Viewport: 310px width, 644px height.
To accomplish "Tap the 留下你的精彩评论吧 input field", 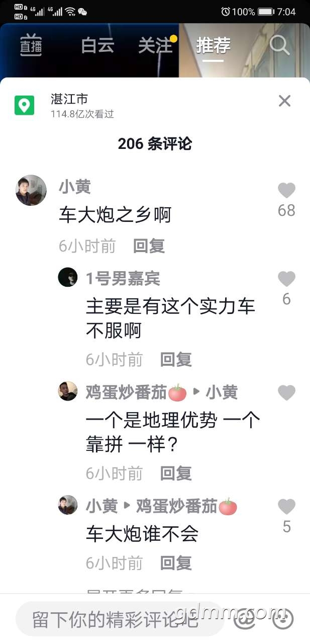I will point(120,618).
